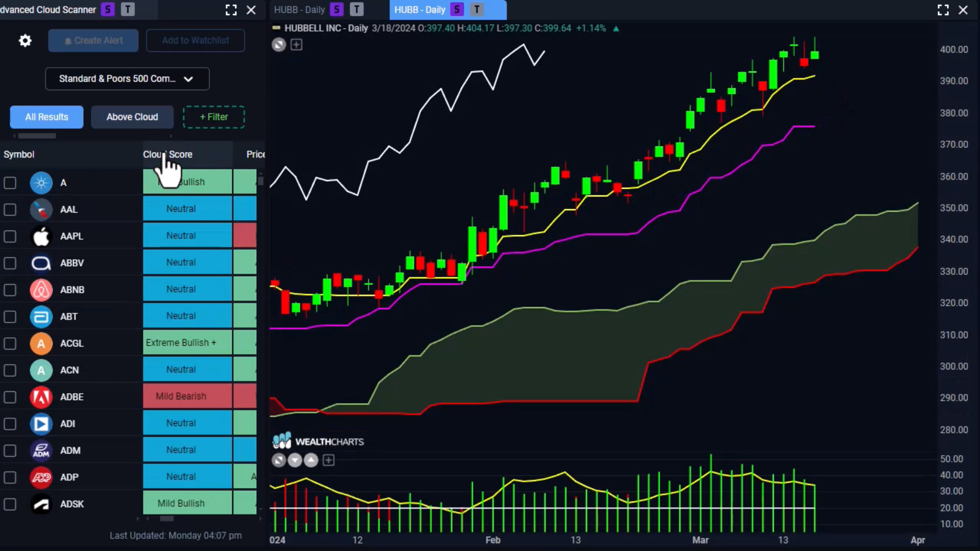
Task: Sort by Symbol column header
Action: tap(19, 154)
